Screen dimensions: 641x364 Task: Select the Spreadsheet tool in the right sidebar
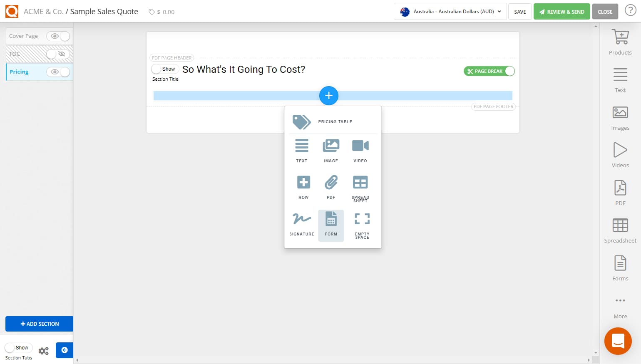[x=620, y=229]
